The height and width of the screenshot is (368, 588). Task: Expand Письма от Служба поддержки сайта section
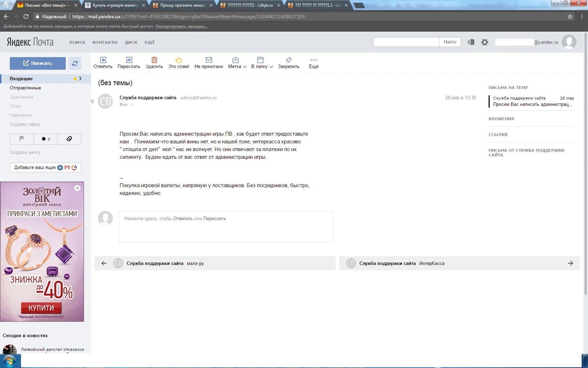pyautogui.click(x=526, y=152)
